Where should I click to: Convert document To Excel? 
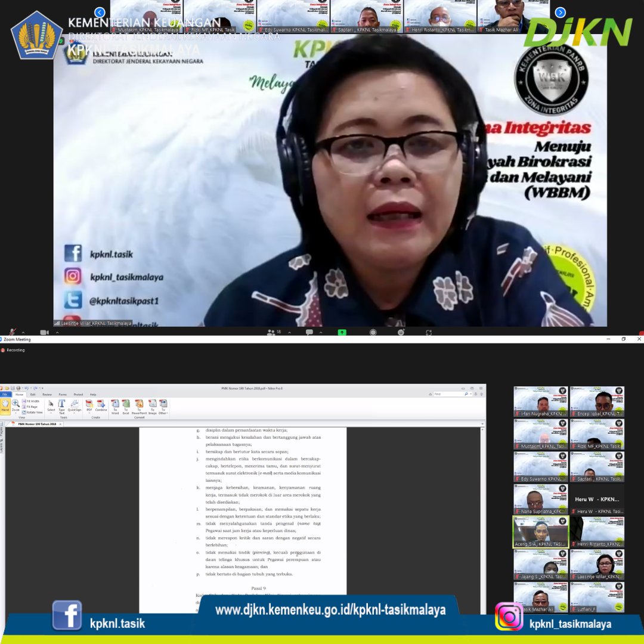pyautogui.click(x=126, y=407)
